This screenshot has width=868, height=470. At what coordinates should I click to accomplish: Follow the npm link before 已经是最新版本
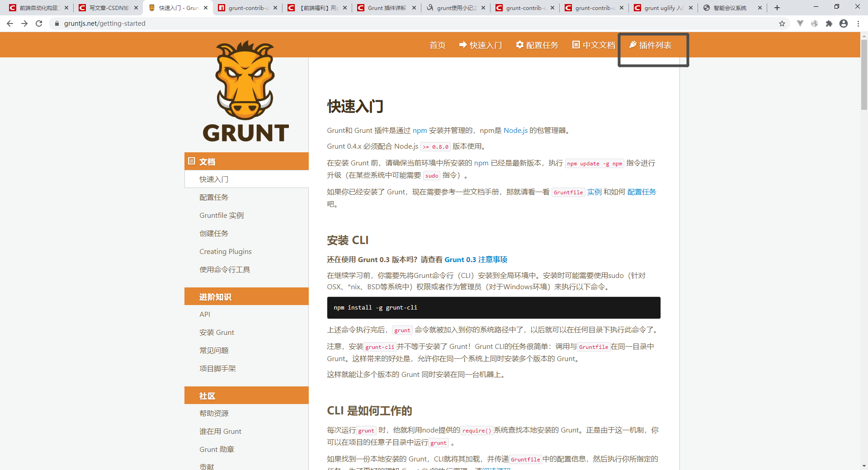481,163
